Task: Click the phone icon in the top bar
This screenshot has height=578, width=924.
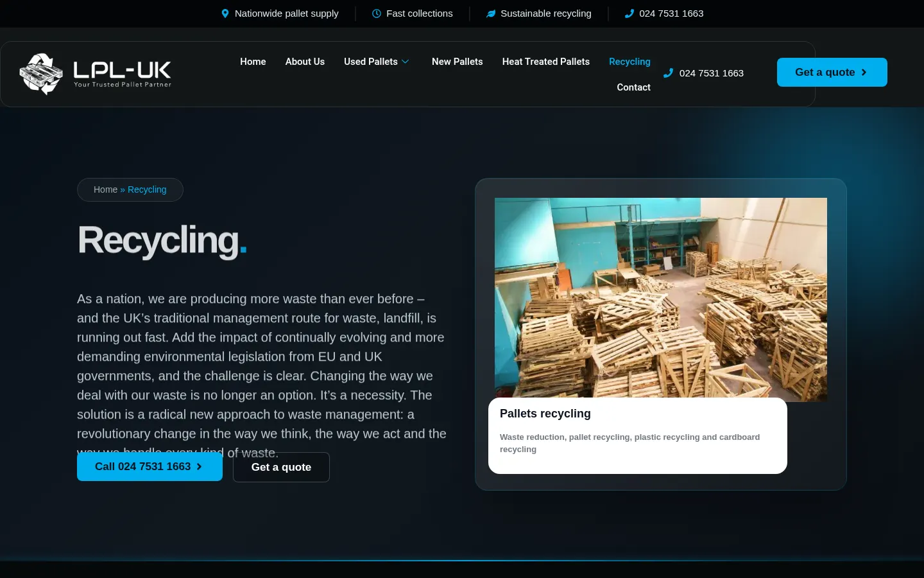Action: click(x=629, y=13)
